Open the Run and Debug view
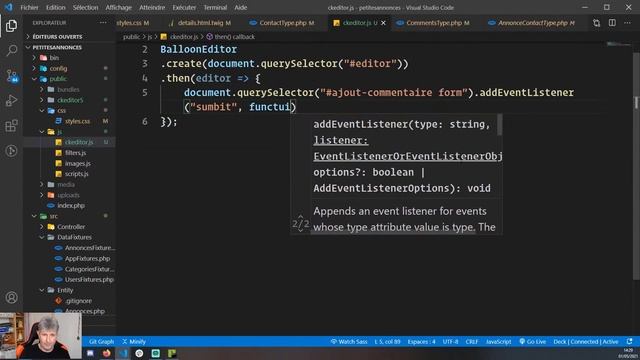 (11, 100)
